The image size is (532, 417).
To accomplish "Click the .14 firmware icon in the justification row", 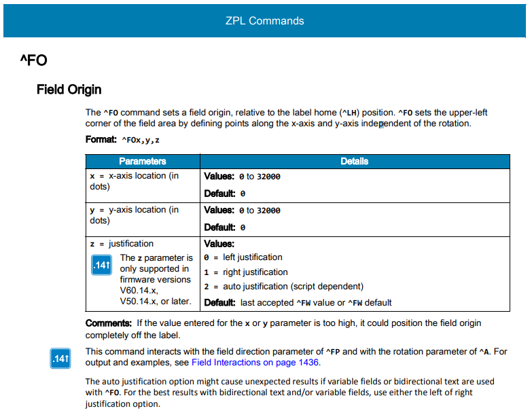I will click(x=101, y=265).
